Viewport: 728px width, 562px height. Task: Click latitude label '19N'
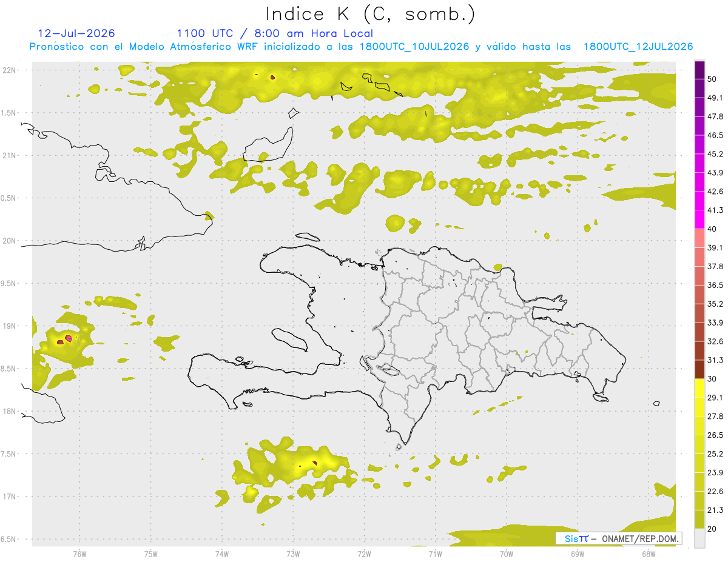tap(10, 326)
